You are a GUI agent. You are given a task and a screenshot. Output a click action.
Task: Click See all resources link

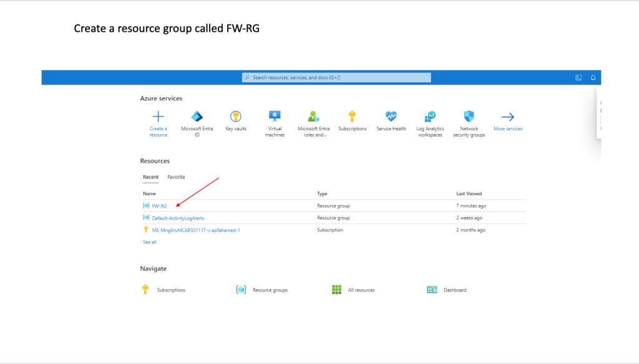point(150,242)
